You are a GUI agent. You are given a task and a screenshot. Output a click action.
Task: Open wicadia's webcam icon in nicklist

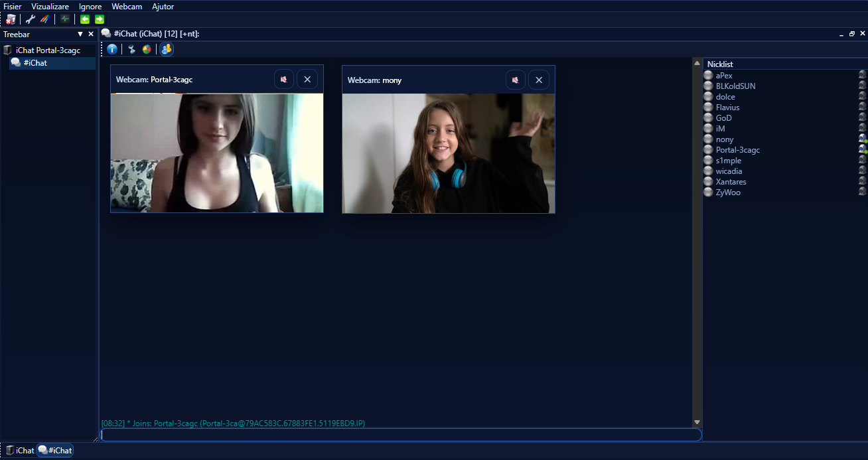click(862, 171)
